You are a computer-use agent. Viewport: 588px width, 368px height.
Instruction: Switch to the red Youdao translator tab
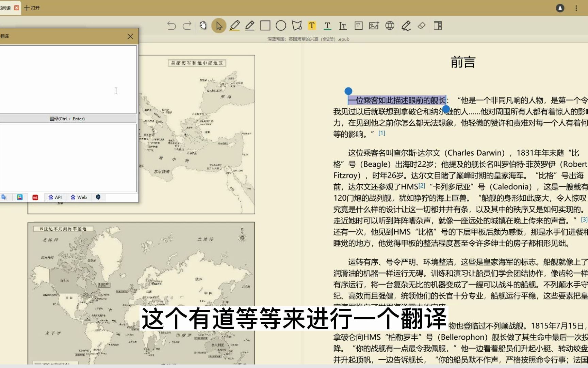pyautogui.click(x=35, y=197)
